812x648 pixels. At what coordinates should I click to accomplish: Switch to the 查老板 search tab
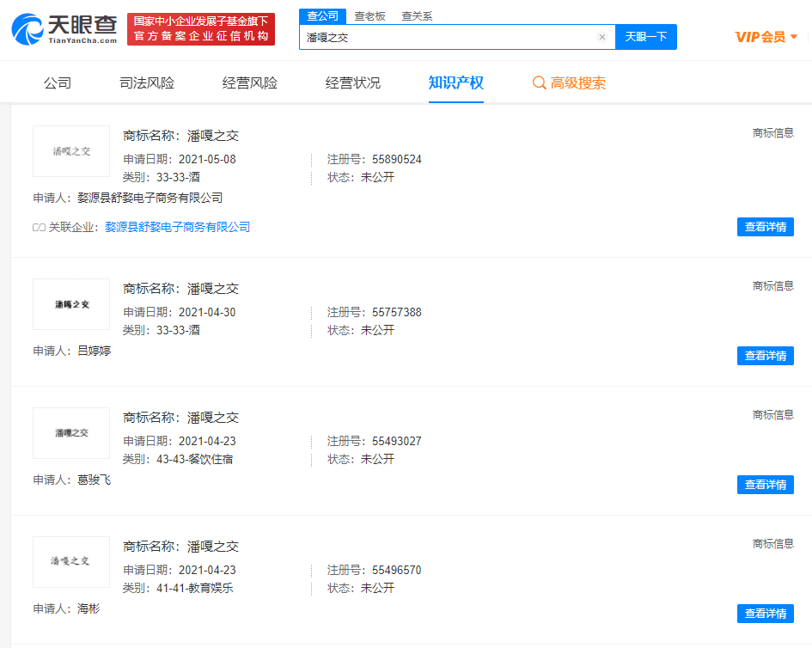pyautogui.click(x=369, y=15)
